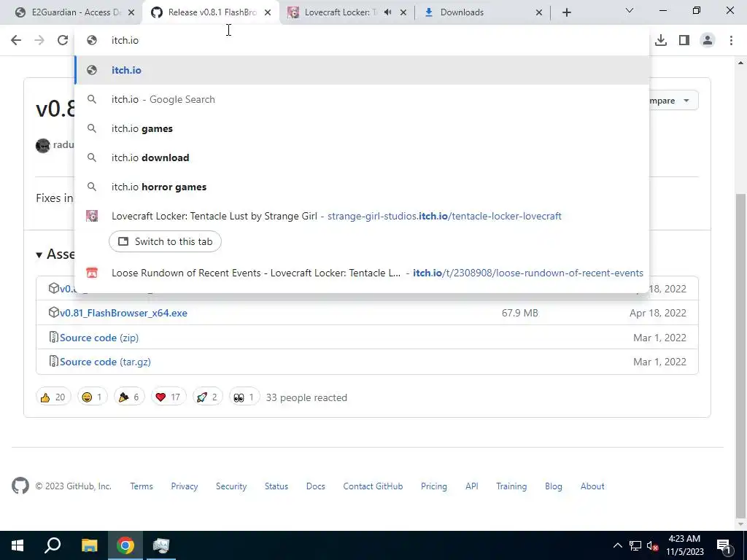
Task: Show hidden system tray icons
Action: tap(617, 545)
